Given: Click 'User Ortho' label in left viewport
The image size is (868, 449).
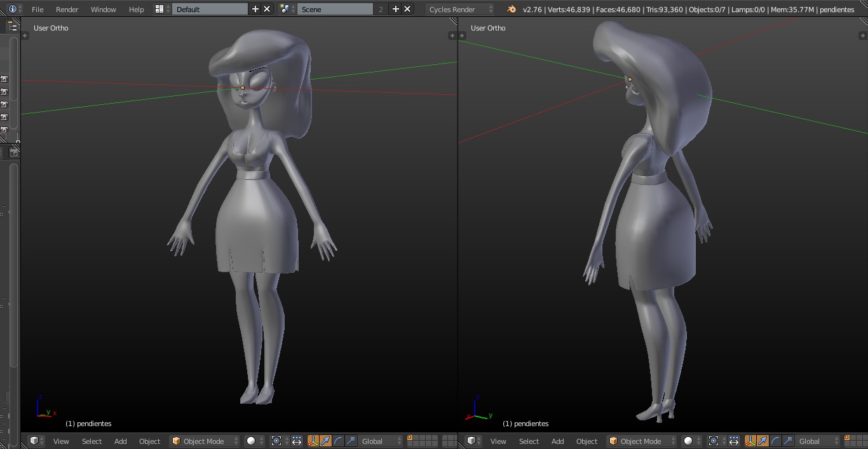Looking at the screenshot, I should [51, 28].
